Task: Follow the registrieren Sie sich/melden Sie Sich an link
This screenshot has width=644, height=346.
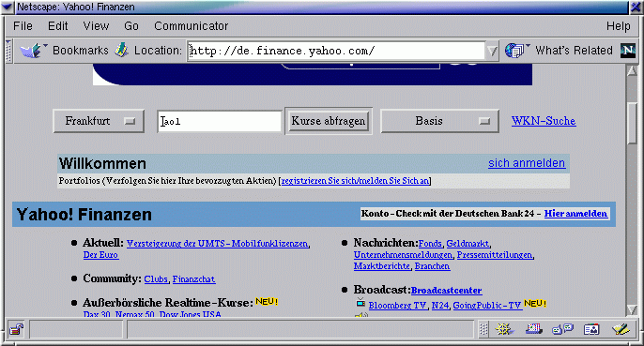Action: pos(355,181)
